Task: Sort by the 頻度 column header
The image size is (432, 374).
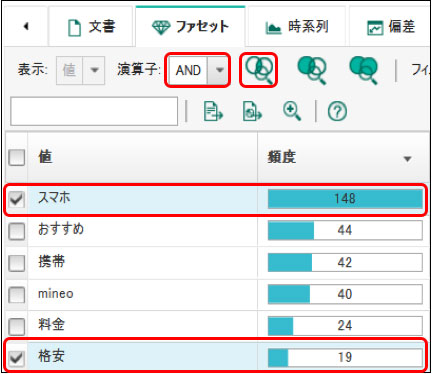Action: point(343,157)
